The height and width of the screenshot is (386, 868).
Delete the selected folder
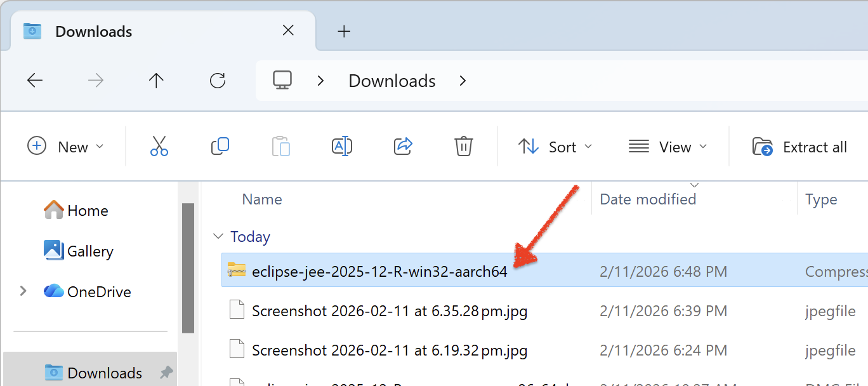[463, 146]
